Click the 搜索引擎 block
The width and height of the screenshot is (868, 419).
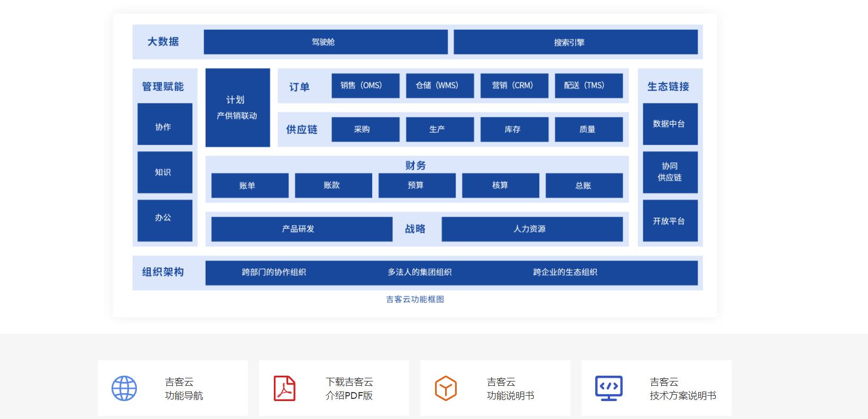576,42
